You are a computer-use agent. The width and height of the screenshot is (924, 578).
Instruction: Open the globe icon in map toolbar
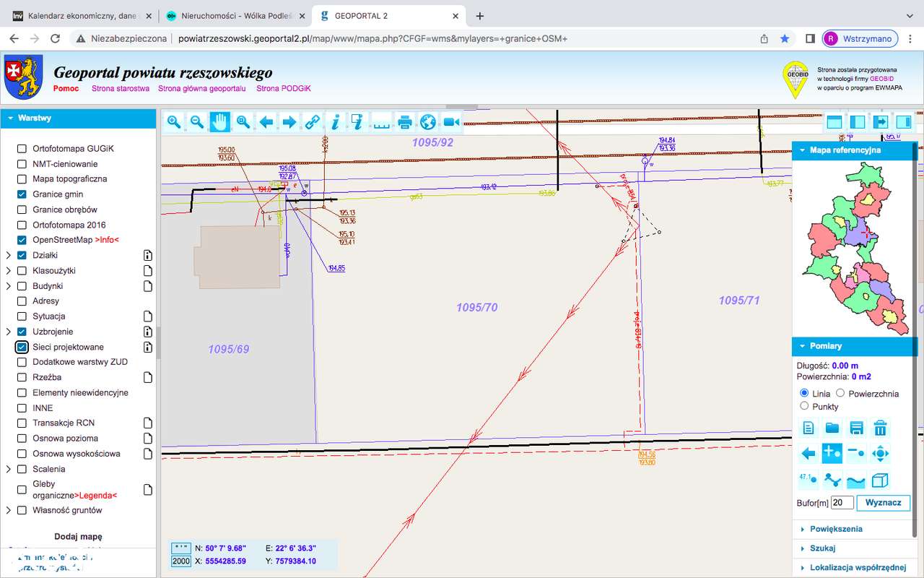(x=428, y=122)
